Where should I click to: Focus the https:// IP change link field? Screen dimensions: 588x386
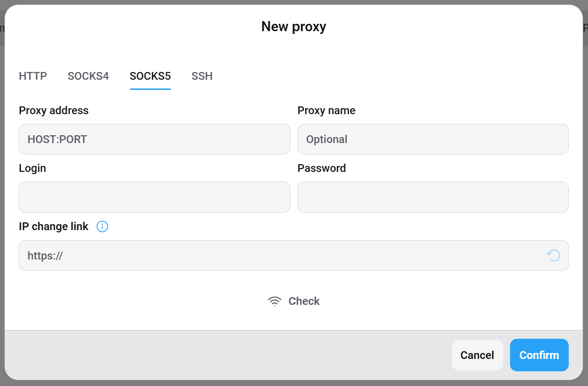pyautogui.click(x=294, y=255)
